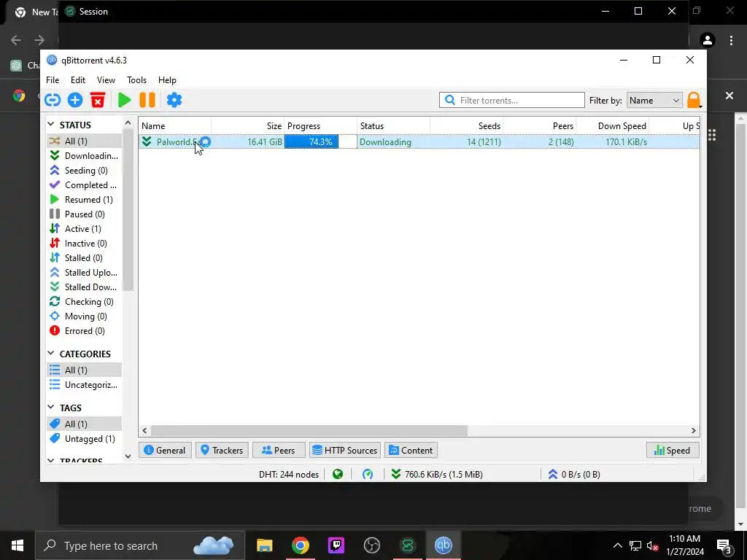Screen dimensions: 747x560
Task: Open the Edit menu
Action: point(77,80)
